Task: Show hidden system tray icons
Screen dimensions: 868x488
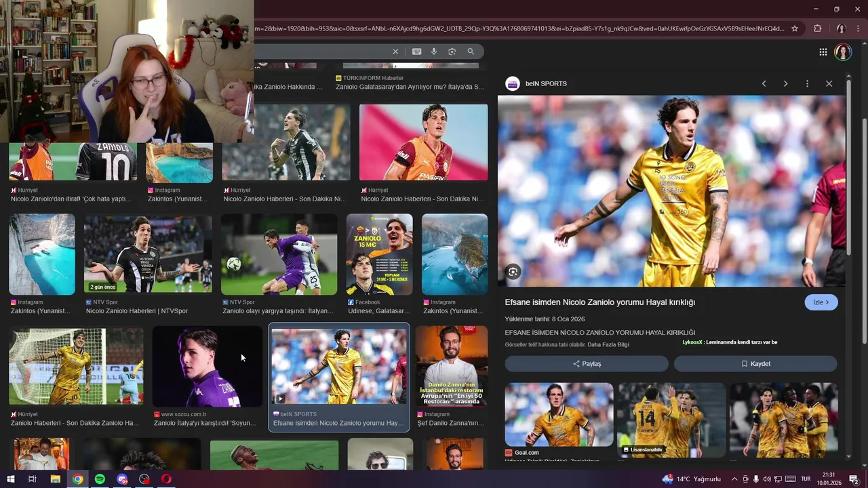Action: click(x=734, y=479)
